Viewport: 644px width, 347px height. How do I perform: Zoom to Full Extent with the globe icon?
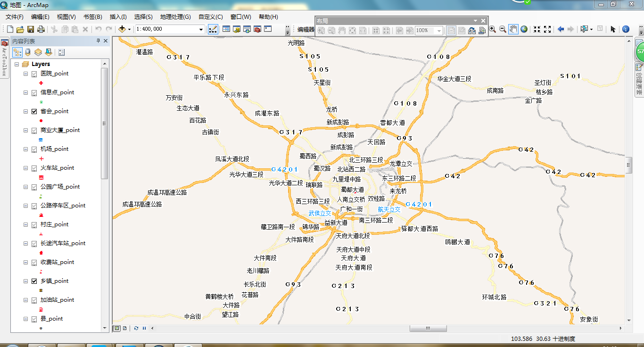click(x=524, y=29)
